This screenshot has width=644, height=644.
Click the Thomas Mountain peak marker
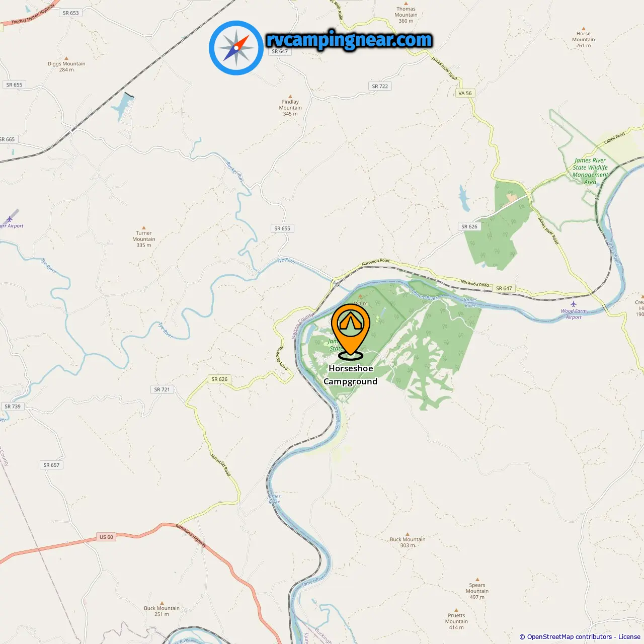406,3
